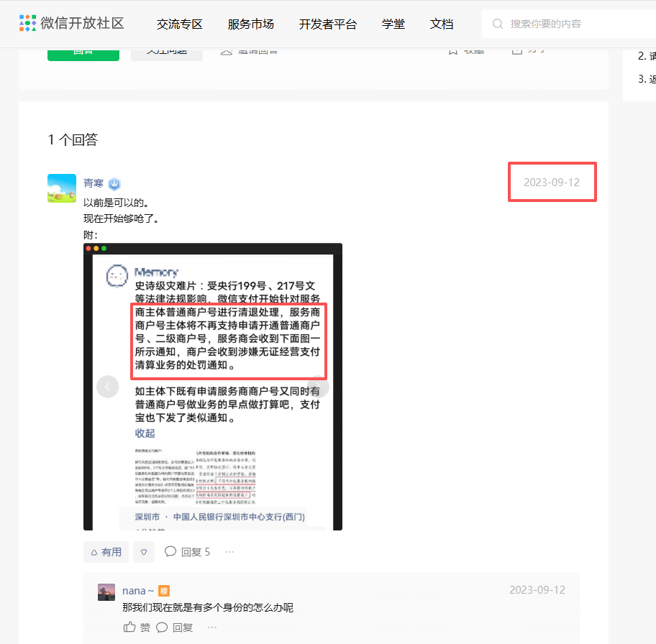Open the 微信开放社区 logo homepage

tap(71, 24)
